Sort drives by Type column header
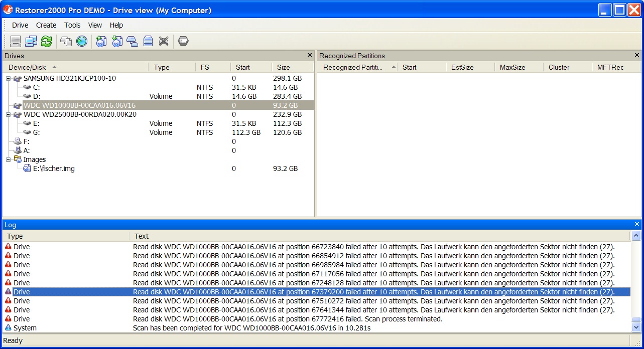 point(172,67)
